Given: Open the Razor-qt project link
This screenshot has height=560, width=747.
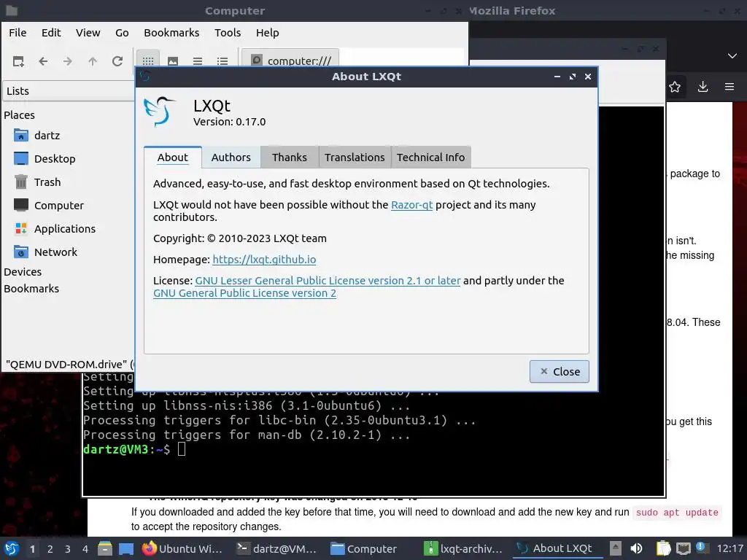Looking at the screenshot, I should click(x=411, y=205).
